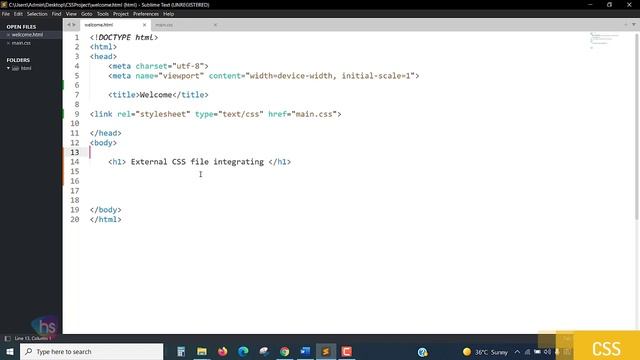640x360 pixels.
Task: Open the red Camtasia taskbar icon
Action: pyautogui.click(x=347, y=351)
